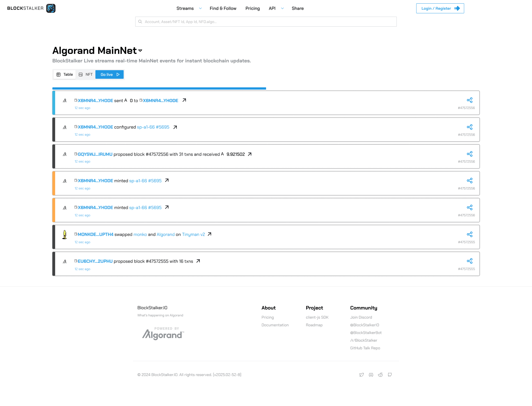Click block number #47572555 in swap row
Image resolution: width=532 pixels, height=406 pixels.
pyautogui.click(x=466, y=242)
